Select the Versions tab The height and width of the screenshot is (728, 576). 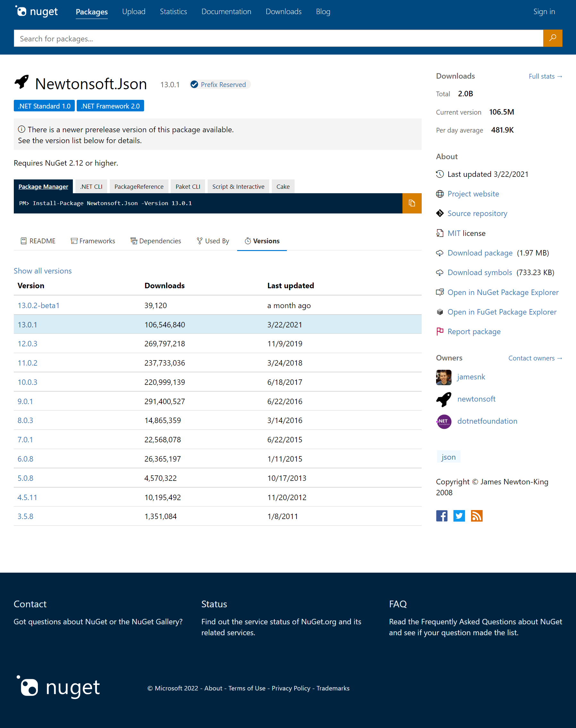point(262,241)
